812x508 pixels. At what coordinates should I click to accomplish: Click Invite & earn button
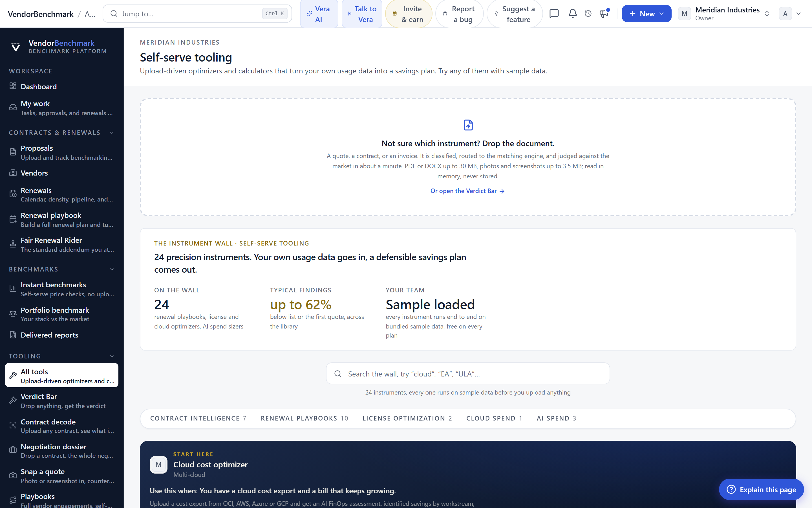[408, 14]
